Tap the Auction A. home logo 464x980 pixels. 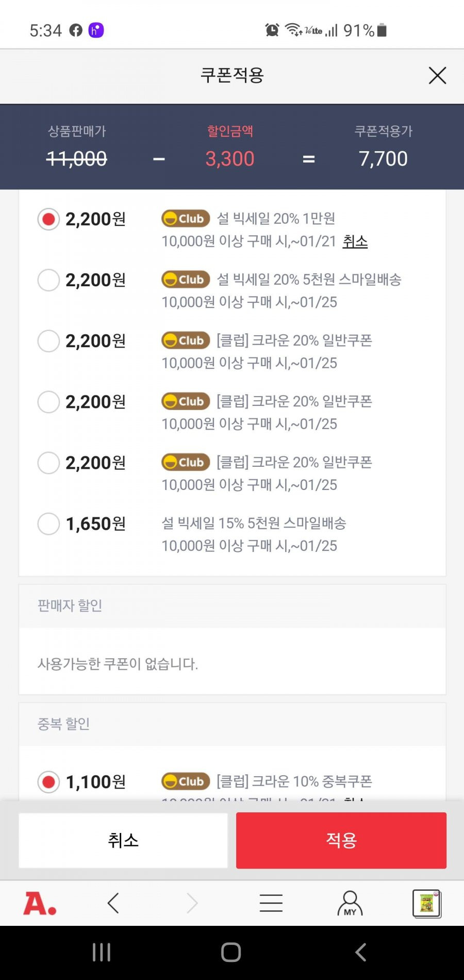click(x=40, y=903)
